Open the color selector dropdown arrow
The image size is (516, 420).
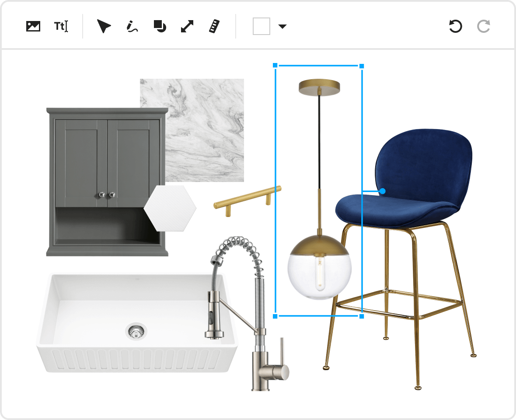(282, 26)
